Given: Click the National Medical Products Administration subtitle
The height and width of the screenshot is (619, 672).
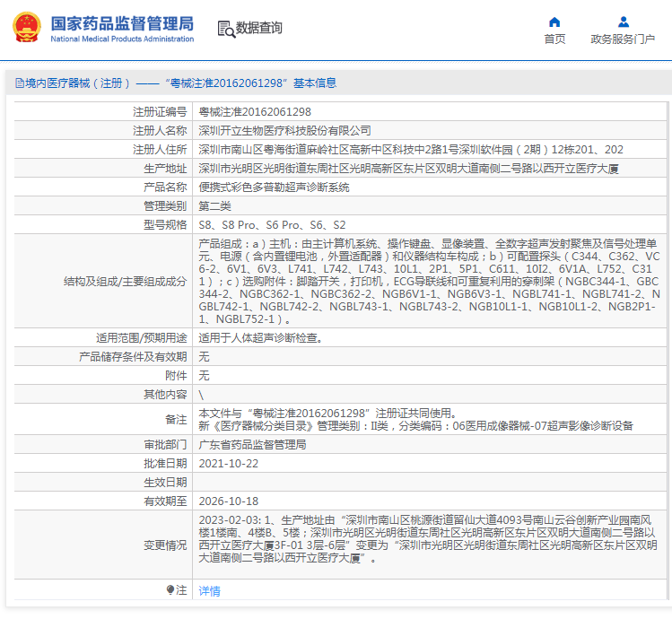Looking at the screenshot, I should point(121,39).
